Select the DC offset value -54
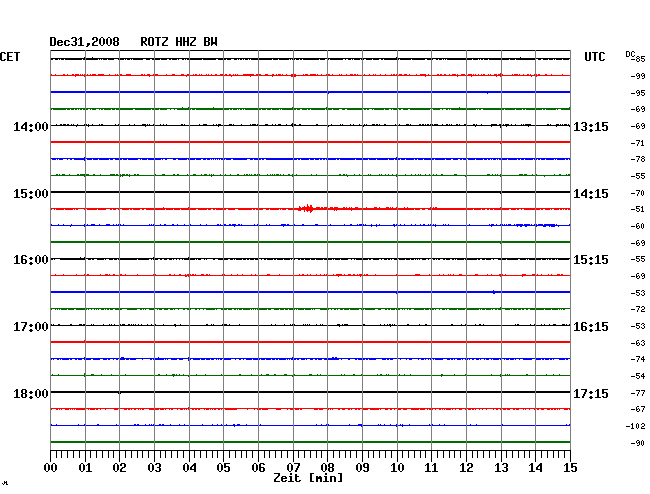This screenshot has width=650, height=494. tap(638, 376)
